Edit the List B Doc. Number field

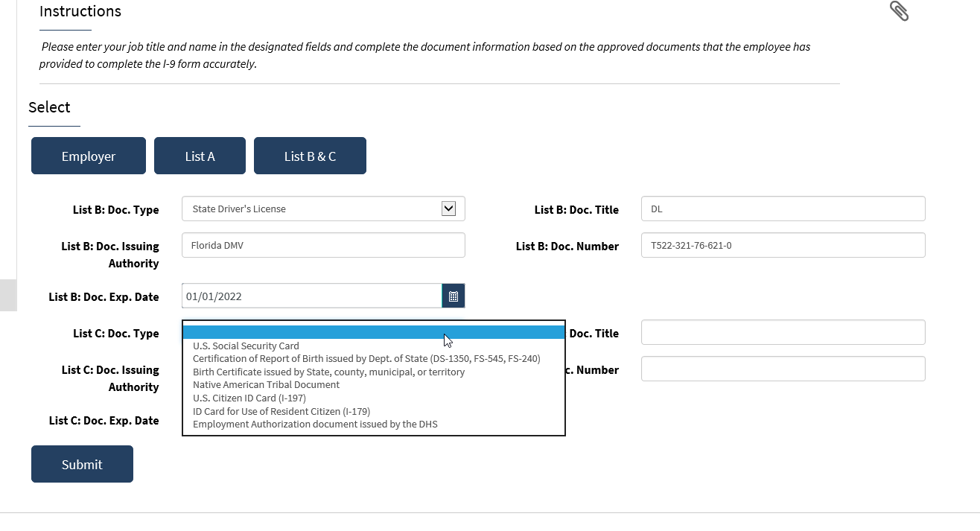pyautogui.click(x=783, y=245)
